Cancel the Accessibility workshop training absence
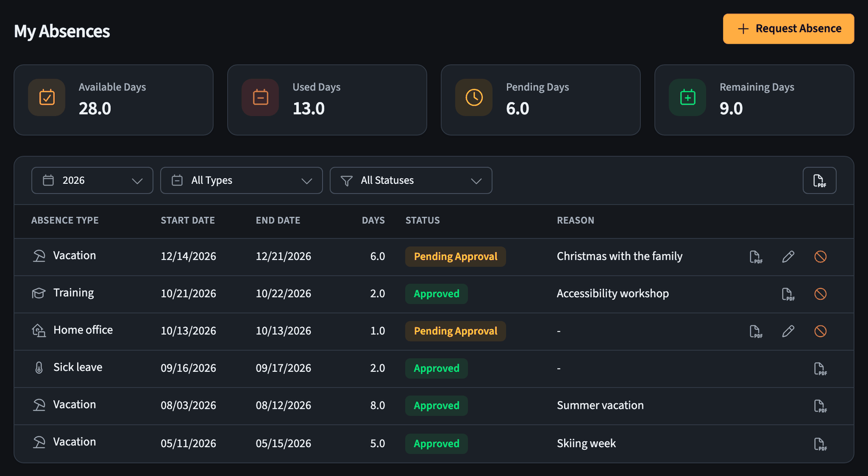868x476 pixels. pyautogui.click(x=820, y=294)
